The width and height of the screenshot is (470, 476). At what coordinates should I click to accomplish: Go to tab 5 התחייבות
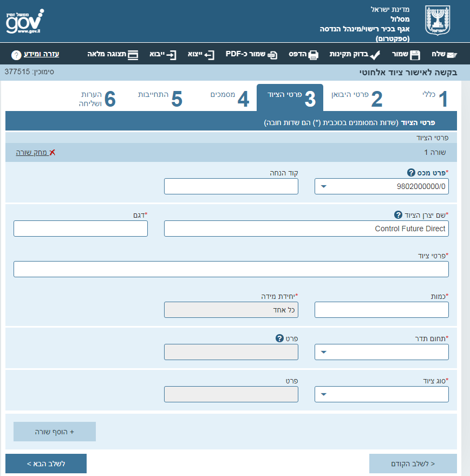(x=160, y=99)
